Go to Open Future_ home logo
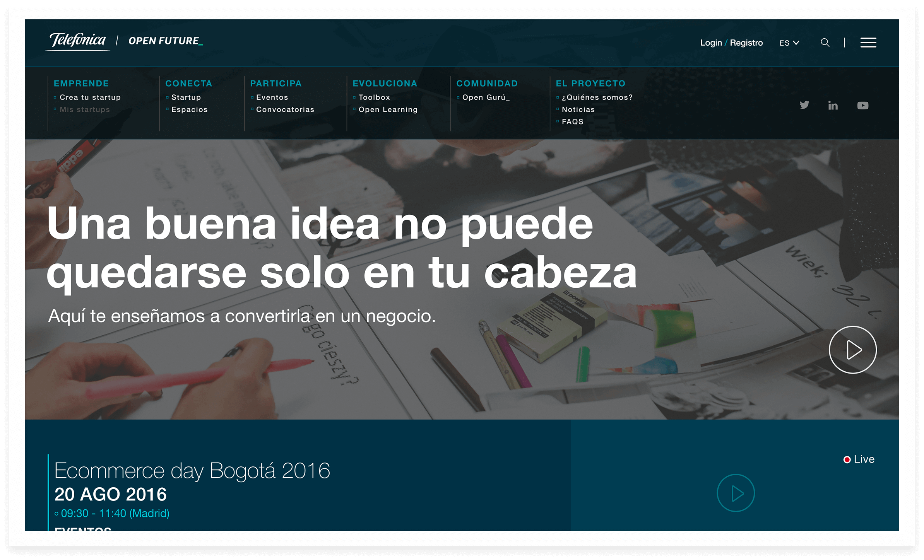This screenshot has height=560, width=924. click(166, 41)
